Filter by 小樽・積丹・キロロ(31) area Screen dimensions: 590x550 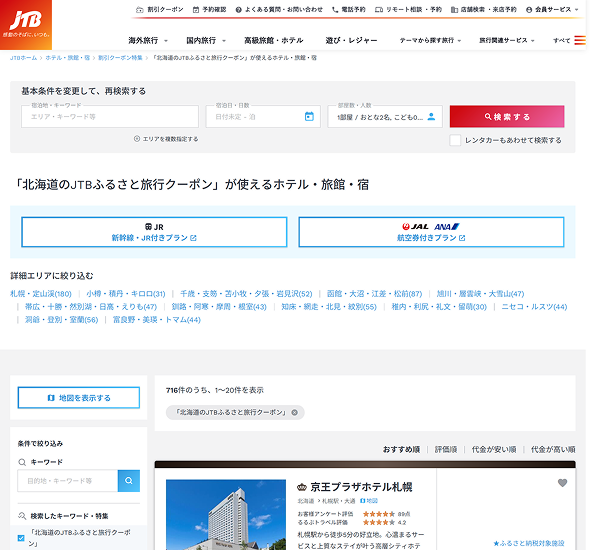(126, 294)
